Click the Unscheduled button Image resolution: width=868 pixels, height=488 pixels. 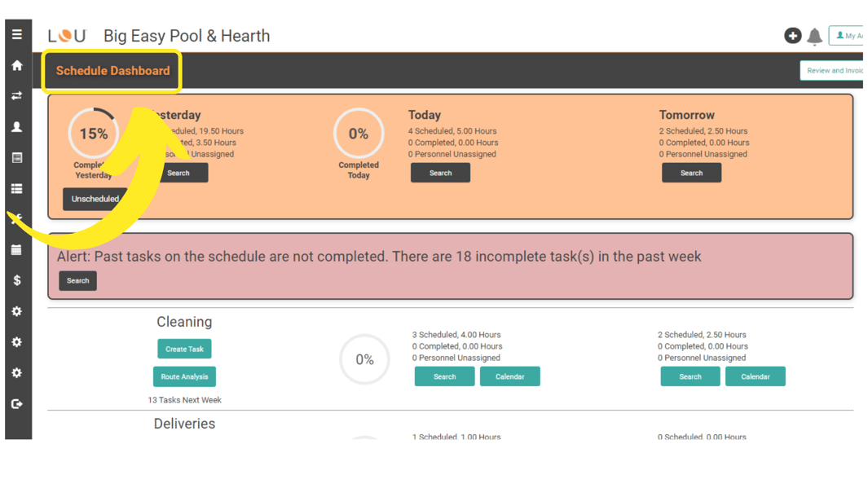tap(95, 199)
